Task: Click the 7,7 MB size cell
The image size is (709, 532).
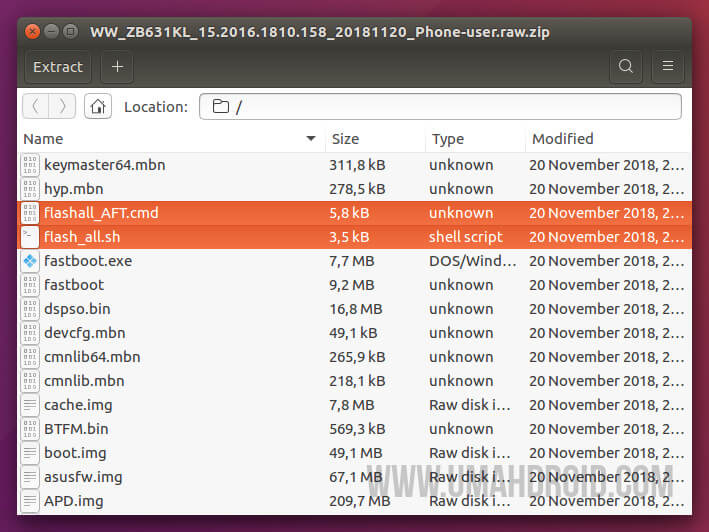Action: click(x=352, y=261)
